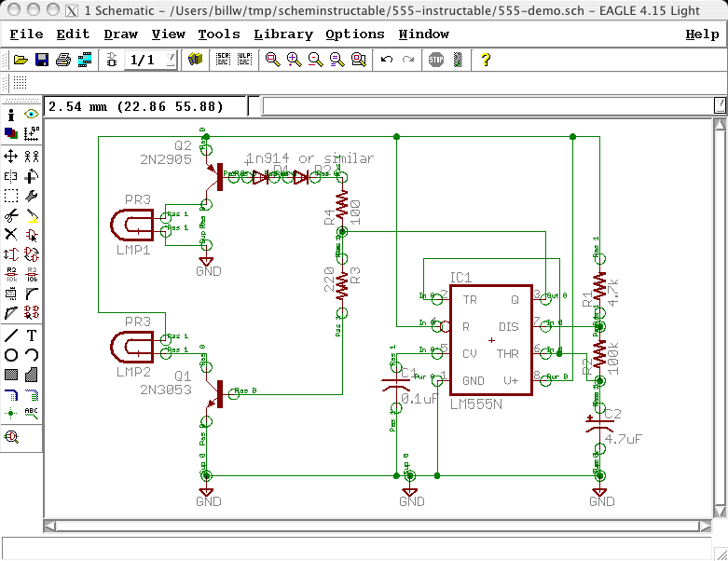
Task: Click the Change wrench tool
Action: click(x=32, y=196)
